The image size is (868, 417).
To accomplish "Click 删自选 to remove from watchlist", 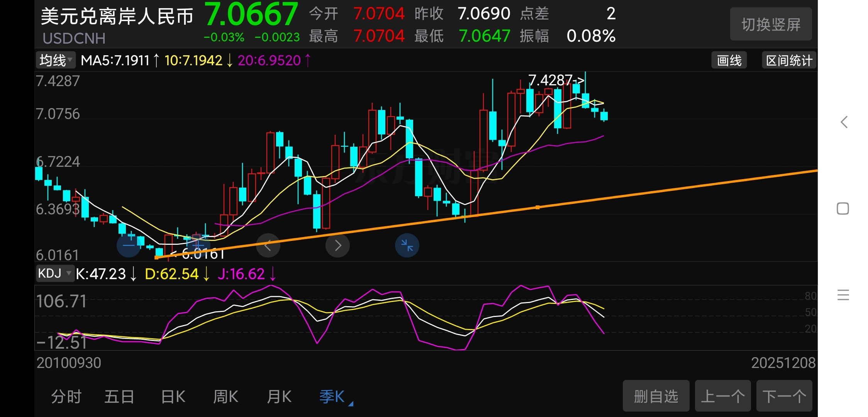I will tap(656, 396).
